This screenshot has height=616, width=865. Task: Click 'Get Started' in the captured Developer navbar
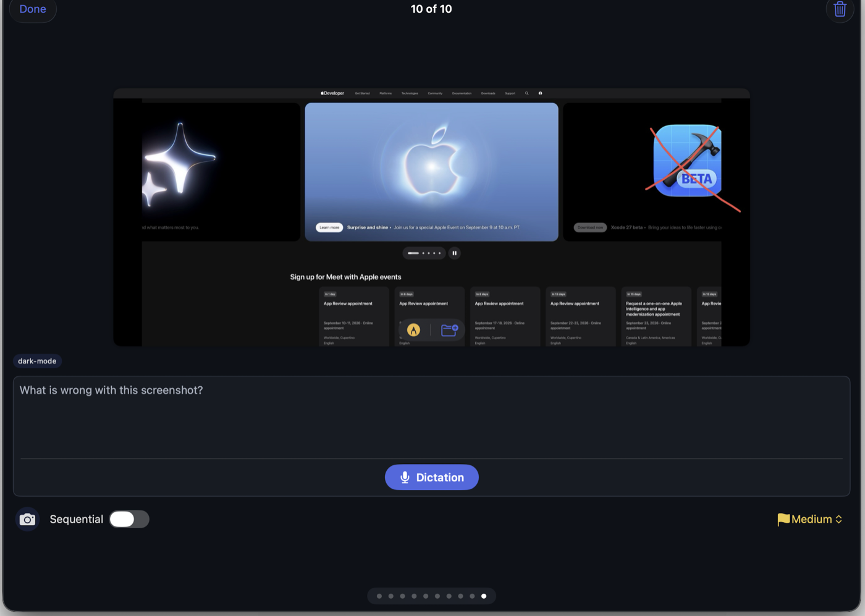(x=362, y=93)
